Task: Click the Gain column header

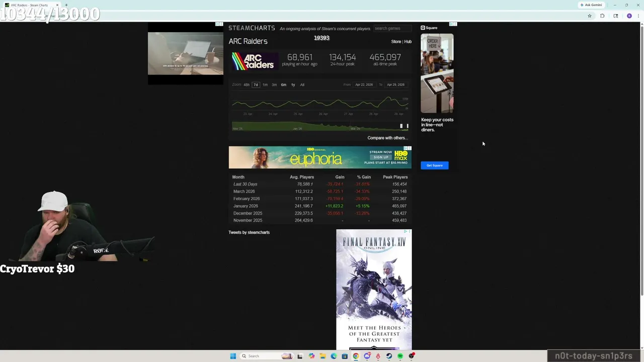Action: coord(340,177)
